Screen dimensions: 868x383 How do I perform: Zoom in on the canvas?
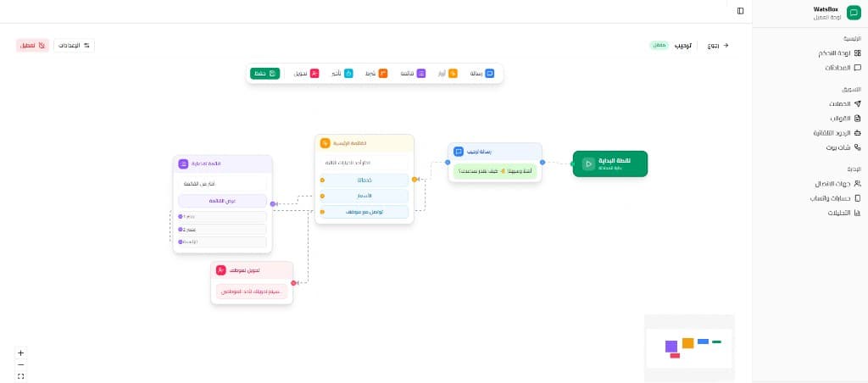tap(21, 352)
